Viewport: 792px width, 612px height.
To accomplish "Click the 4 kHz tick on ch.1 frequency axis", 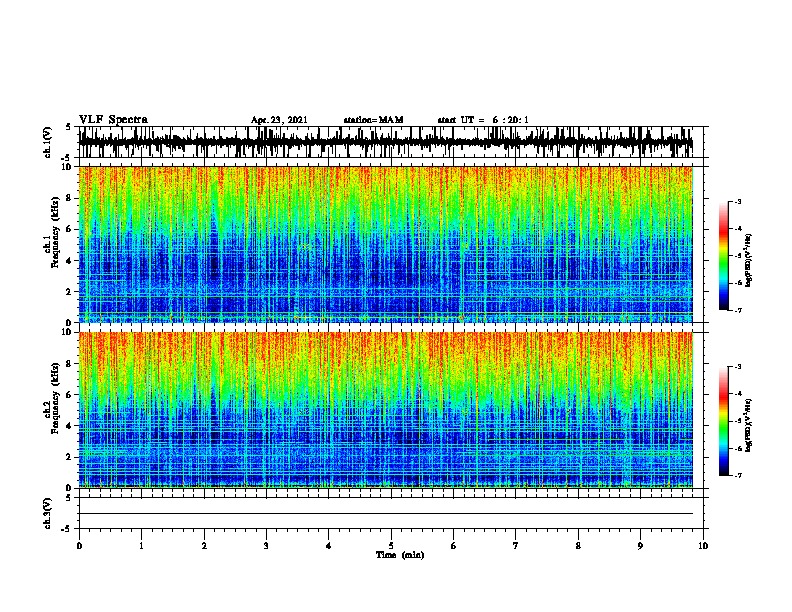I will (70, 261).
